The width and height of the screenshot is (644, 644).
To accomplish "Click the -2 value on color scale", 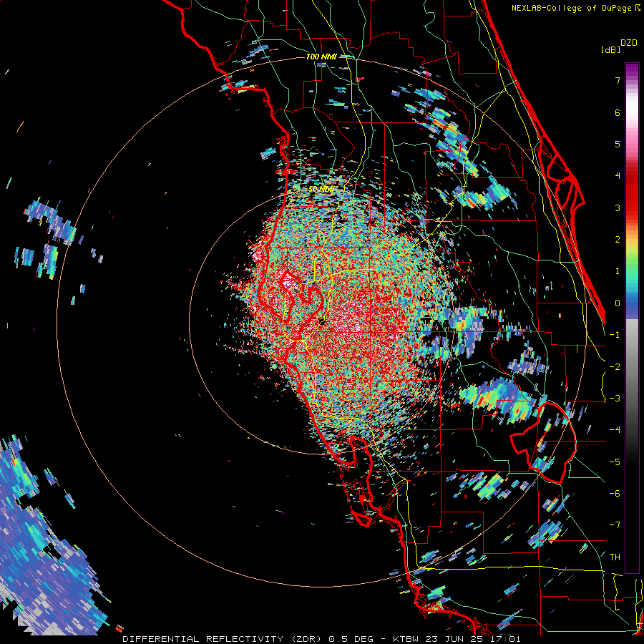I will coord(615,367).
